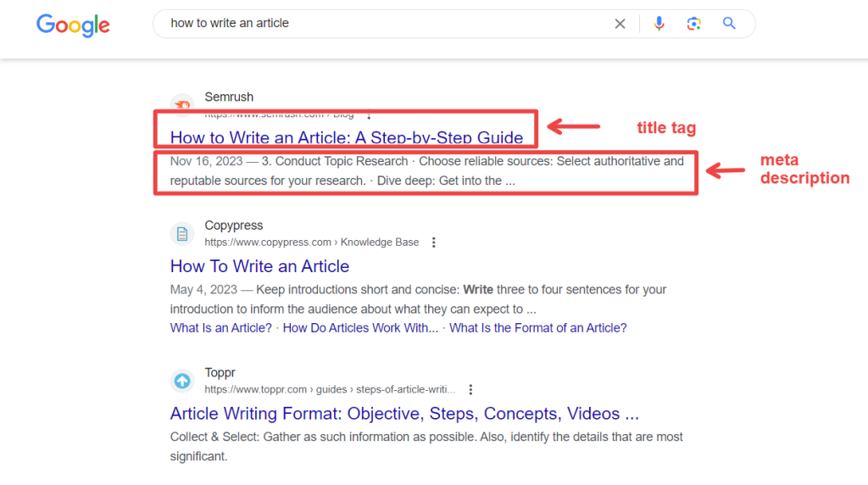Open Toppr result three-dot menu
The height and width of the screenshot is (485, 868).
point(470,390)
